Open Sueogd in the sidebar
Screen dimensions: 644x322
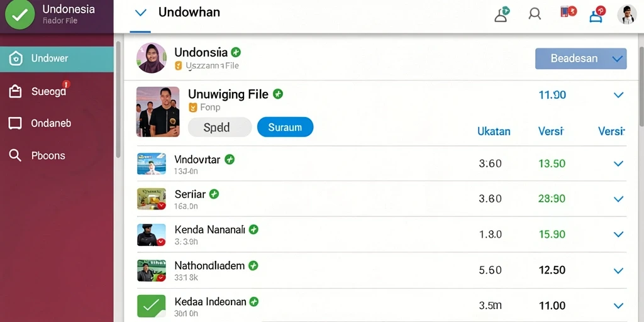[x=57, y=91]
